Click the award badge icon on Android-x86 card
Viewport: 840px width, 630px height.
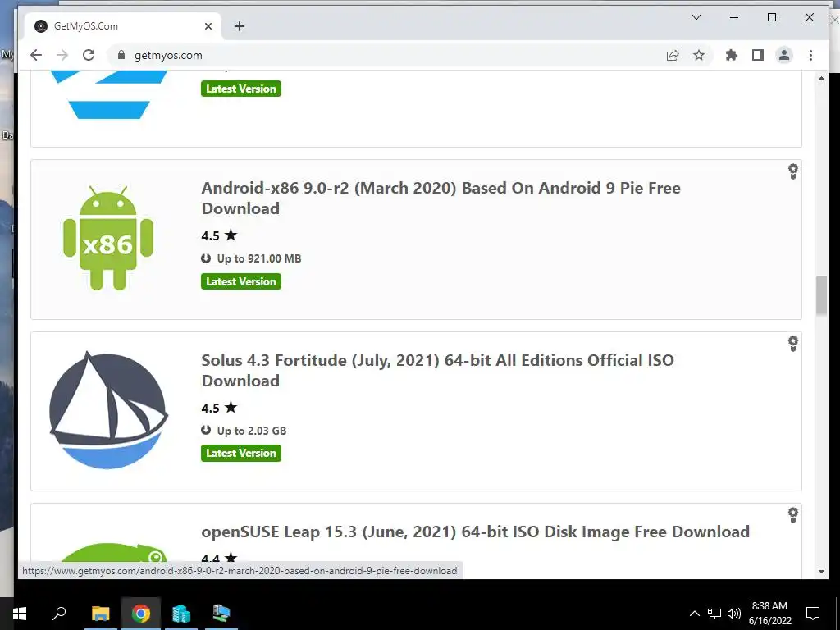pos(793,171)
